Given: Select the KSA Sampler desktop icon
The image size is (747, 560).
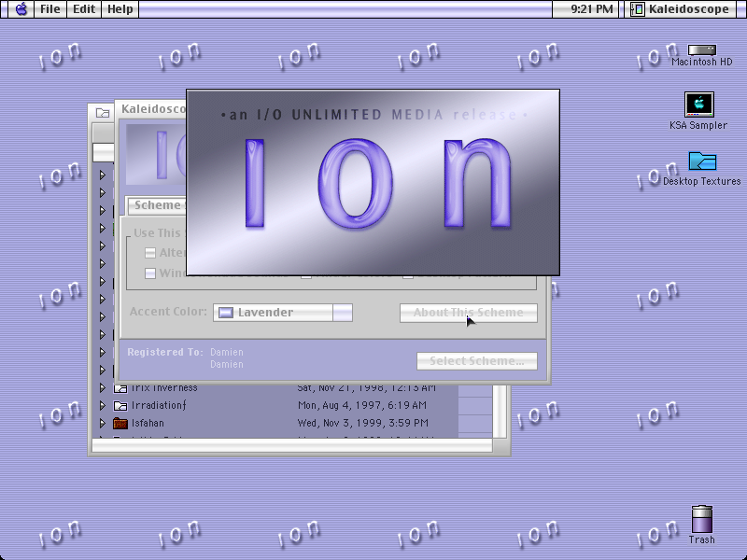Looking at the screenshot, I should coord(698,105).
